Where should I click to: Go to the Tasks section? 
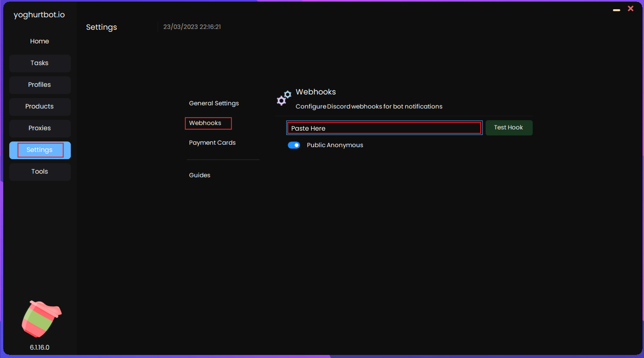point(40,63)
